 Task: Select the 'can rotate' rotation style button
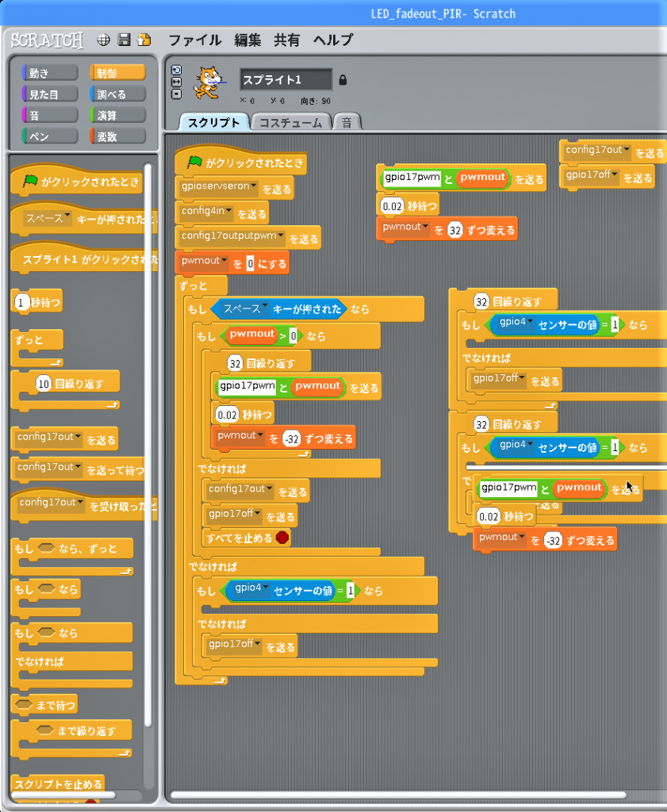(176, 70)
